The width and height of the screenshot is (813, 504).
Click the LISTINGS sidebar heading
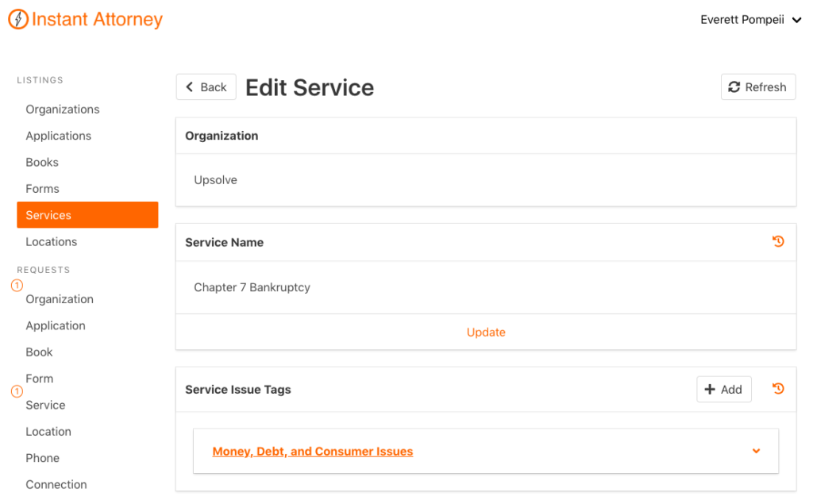(x=40, y=80)
